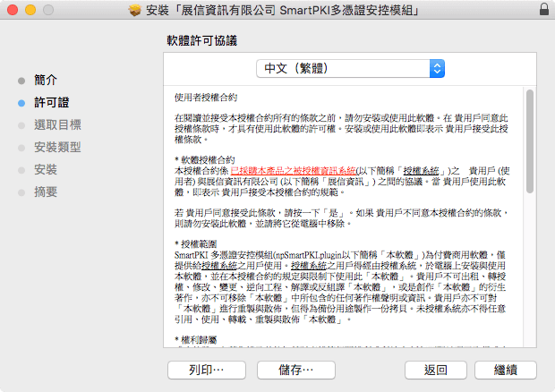The image size is (555, 392).
Task: Click the 繼續 continue button
Action: click(x=506, y=370)
